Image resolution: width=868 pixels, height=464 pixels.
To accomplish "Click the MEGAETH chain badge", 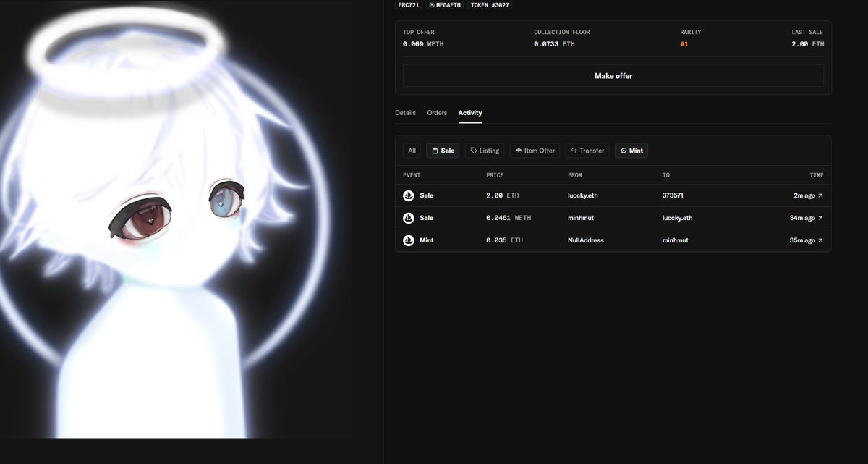I will (446, 4).
